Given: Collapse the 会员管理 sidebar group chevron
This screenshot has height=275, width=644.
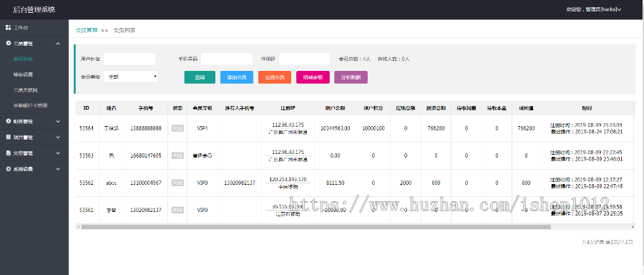Looking at the screenshot, I should click(x=58, y=44).
